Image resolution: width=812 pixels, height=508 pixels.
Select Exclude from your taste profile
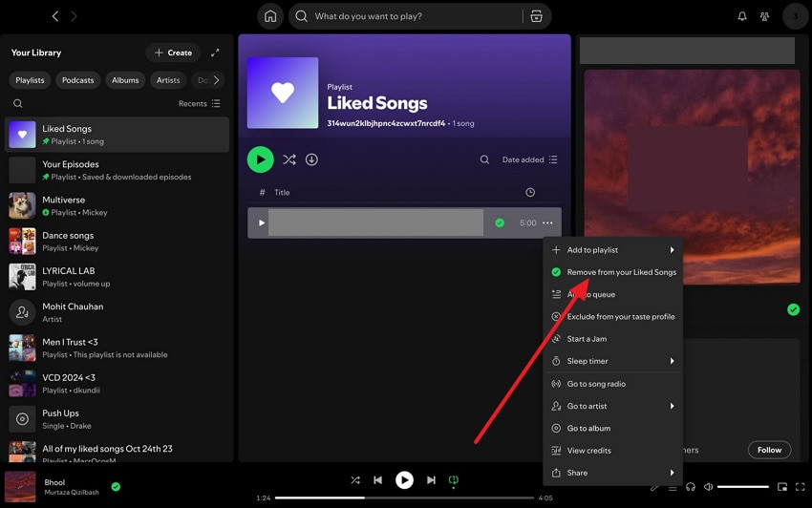coord(613,317)
